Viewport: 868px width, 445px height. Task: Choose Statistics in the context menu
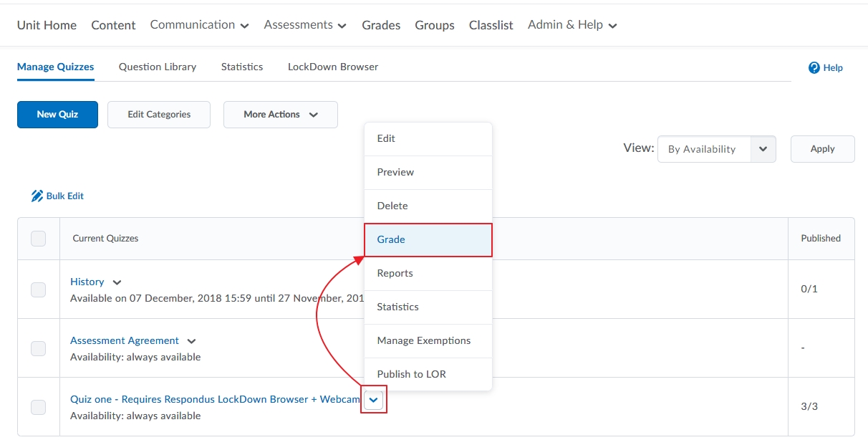[x=428, y=307]
